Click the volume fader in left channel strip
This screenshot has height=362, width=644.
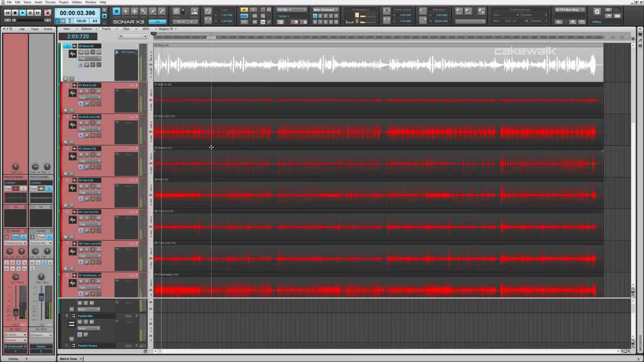coord(16,312)
